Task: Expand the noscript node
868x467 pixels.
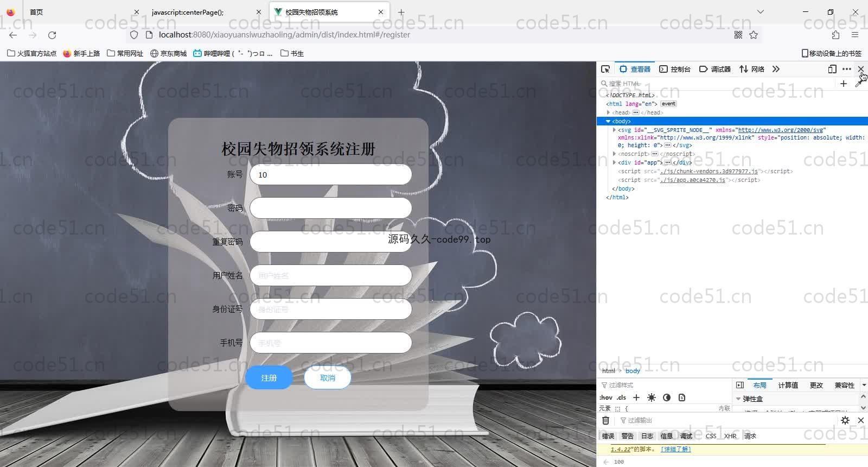Action: pyautogui.click(x=615, y=154)
